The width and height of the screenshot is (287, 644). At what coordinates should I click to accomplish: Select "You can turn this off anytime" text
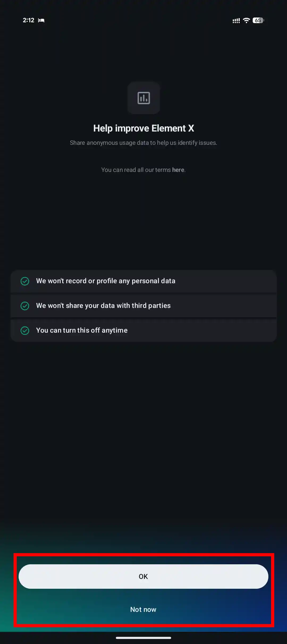tap(82, 330)
